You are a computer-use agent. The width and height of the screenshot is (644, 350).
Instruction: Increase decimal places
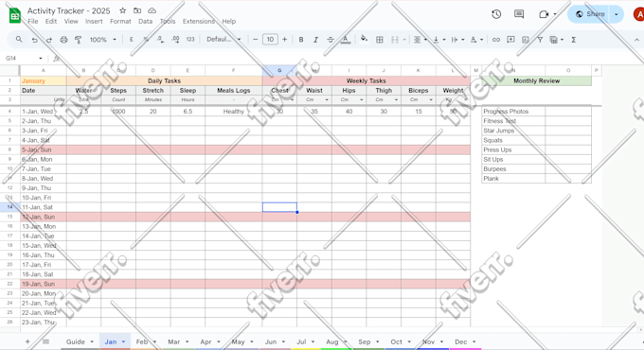tap(175, 40)
